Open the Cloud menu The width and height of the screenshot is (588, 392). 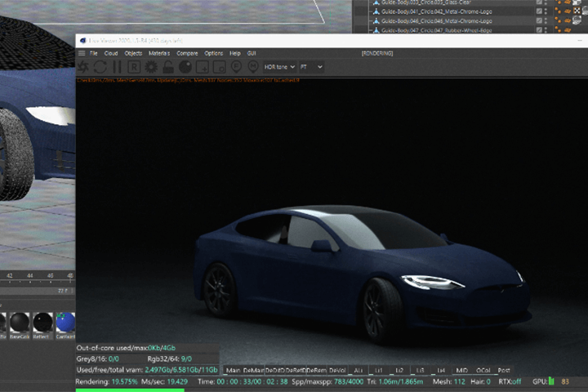click(110, 53)
